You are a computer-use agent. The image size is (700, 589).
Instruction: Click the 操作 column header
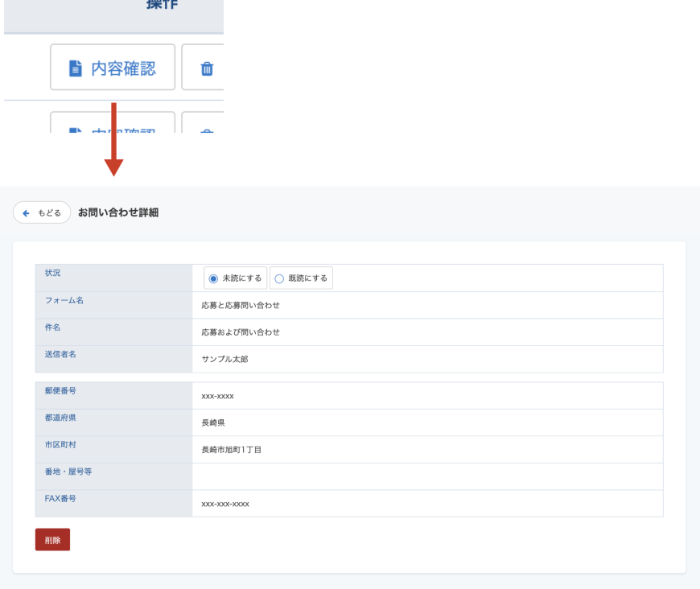(x=162, y=6)
